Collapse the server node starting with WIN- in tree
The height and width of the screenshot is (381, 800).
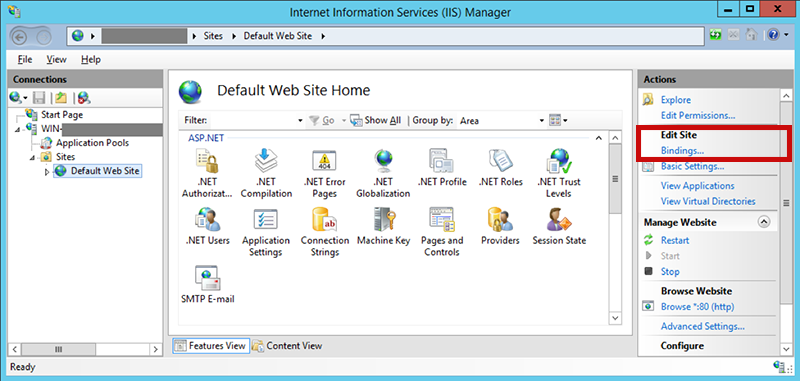pos(17,129)
